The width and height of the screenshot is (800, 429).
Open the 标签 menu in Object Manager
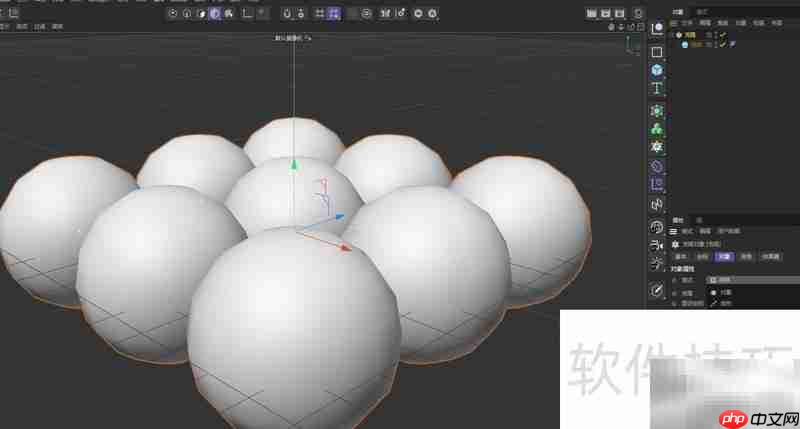759,23
